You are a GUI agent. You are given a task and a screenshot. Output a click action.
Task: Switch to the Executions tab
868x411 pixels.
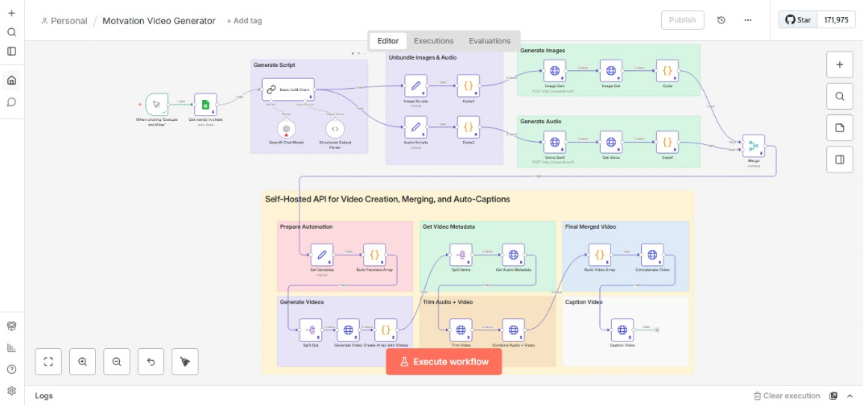[433, 41]
